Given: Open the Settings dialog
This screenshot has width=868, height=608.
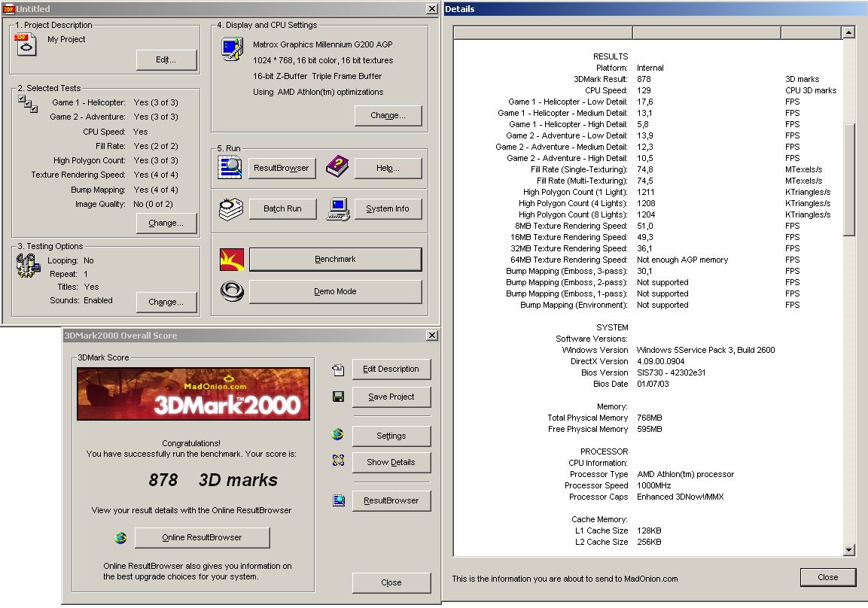Looking at the screenshot, I should [x=391, y=435].
